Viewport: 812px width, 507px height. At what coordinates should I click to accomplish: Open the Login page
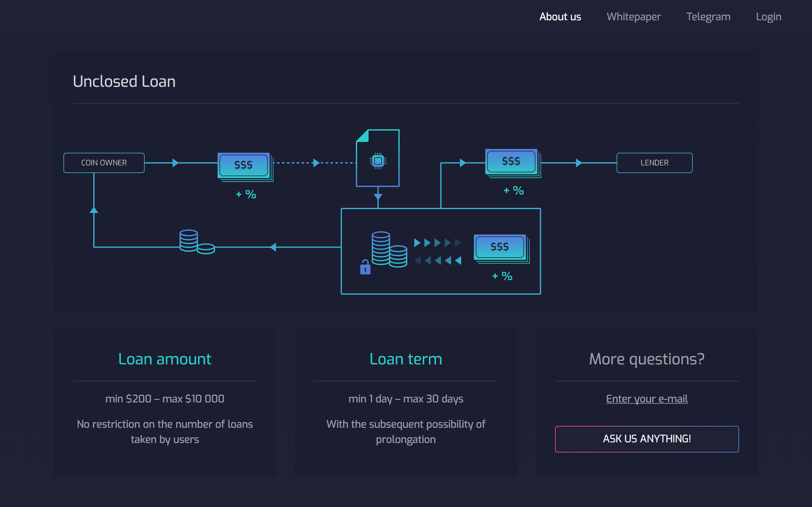769,16
